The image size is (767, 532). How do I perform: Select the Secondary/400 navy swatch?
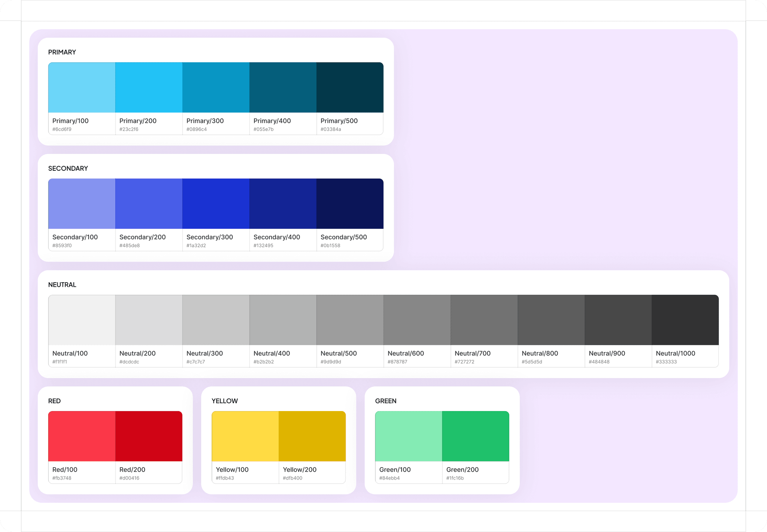click(x=283, y=204)
